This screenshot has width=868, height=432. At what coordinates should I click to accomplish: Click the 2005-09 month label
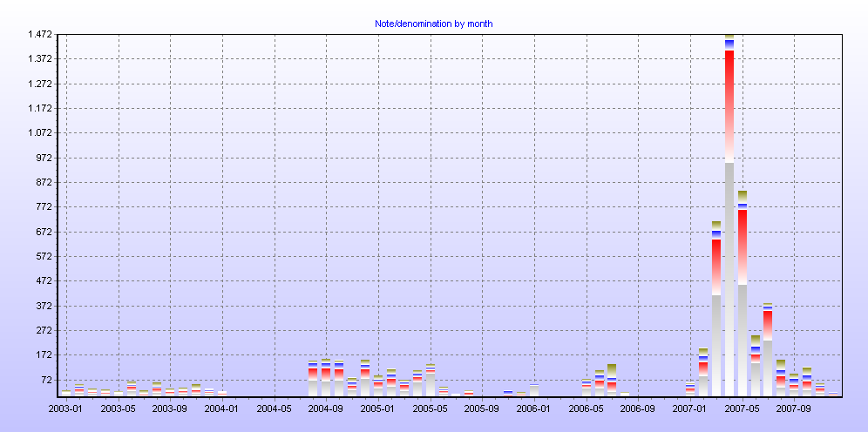482,408
